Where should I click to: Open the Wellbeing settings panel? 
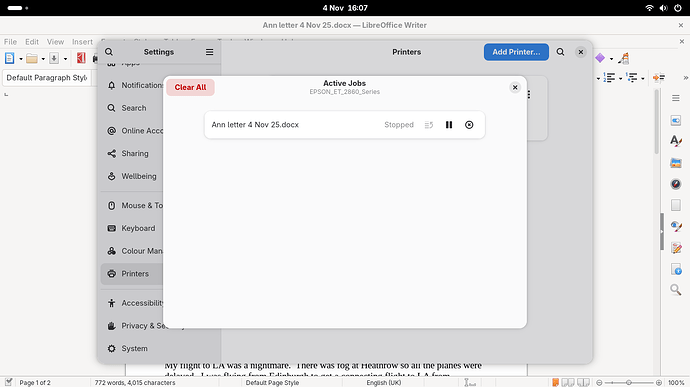[132, 176]
